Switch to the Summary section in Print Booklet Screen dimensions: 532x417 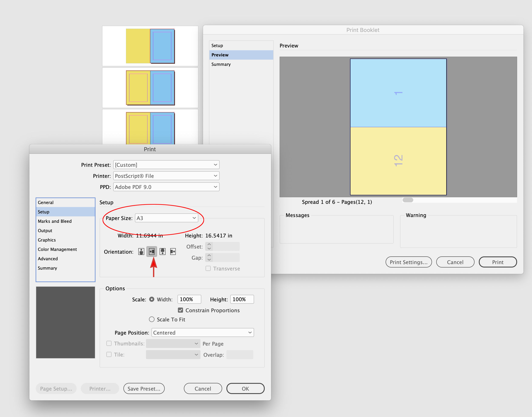221,64
